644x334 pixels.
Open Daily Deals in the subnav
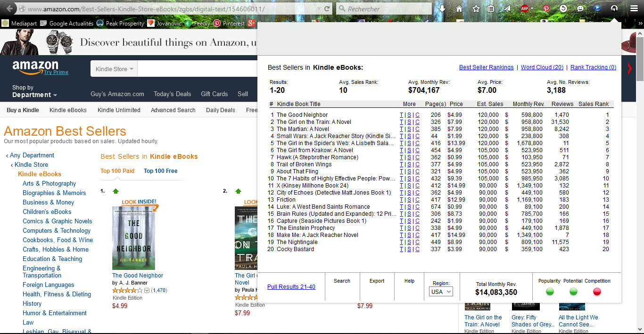pos(221,110)
